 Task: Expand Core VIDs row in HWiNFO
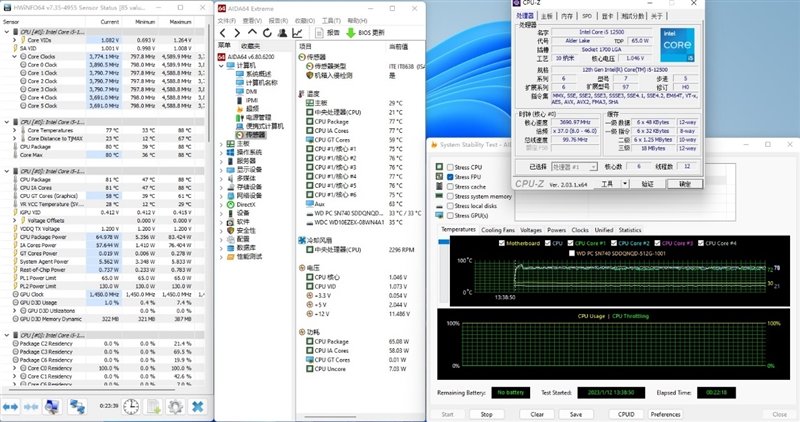pyautogui.click(x=15, y=40)
